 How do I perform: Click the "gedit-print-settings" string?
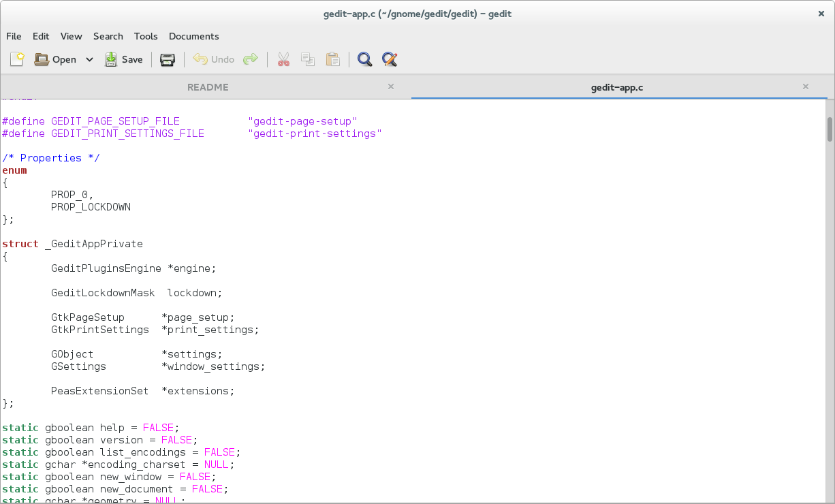click(x=315, y=133)
